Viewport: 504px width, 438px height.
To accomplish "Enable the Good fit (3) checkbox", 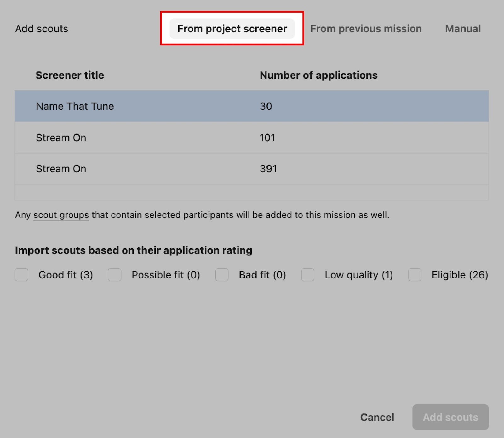I will [x=22, y=275].
